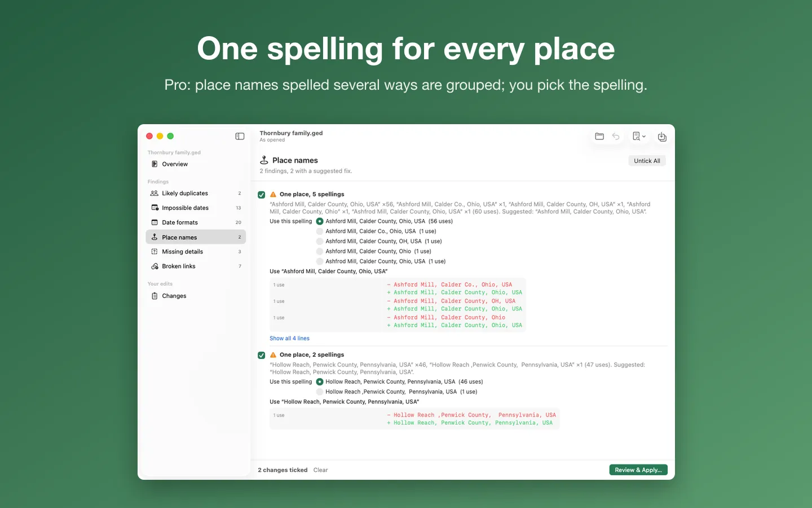This screenshot has height=508, width=812.
Task: Clear the ticked changes
Action: tap(320, 470)
